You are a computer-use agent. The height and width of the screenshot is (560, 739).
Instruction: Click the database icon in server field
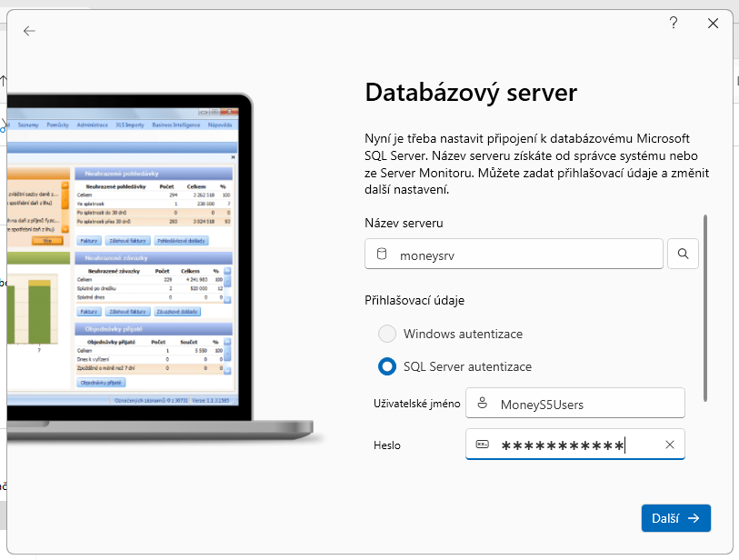coord(382,255)
